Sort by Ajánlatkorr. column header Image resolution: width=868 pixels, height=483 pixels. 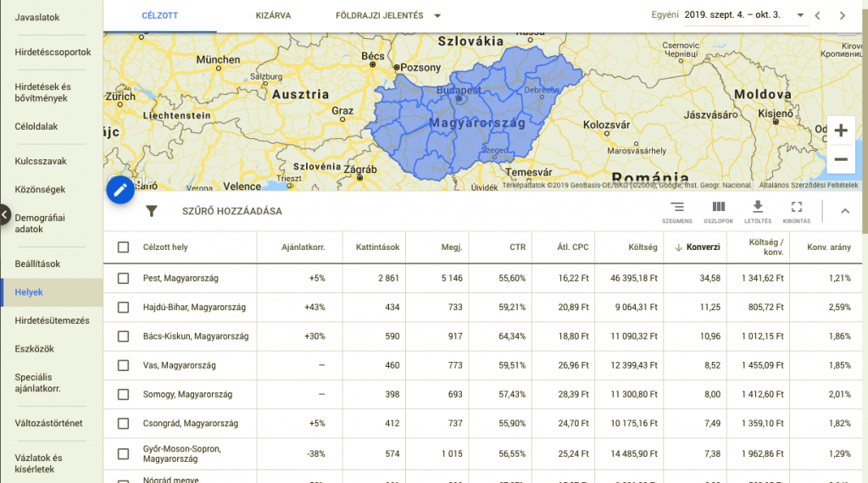pos(303,247)
